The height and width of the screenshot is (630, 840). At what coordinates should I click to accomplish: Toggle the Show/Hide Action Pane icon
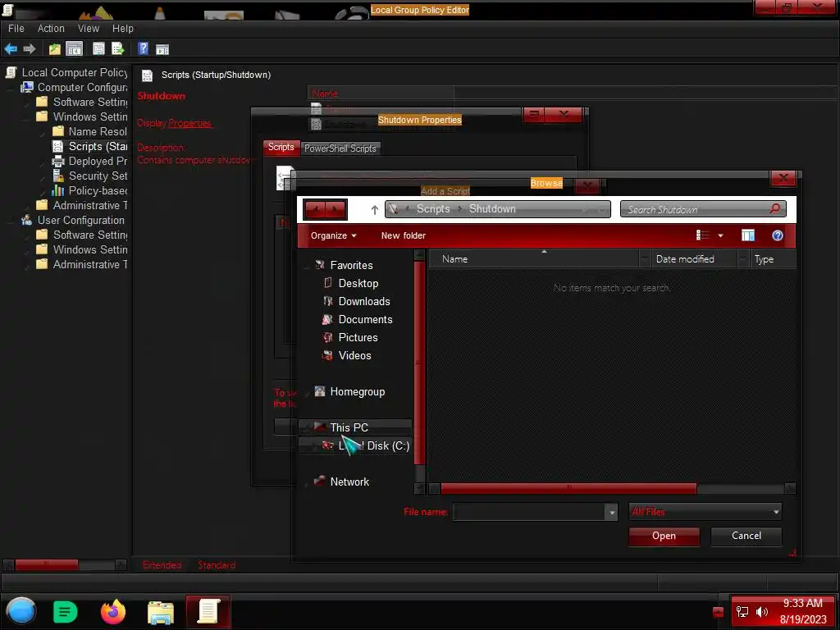tap(162, 49)
